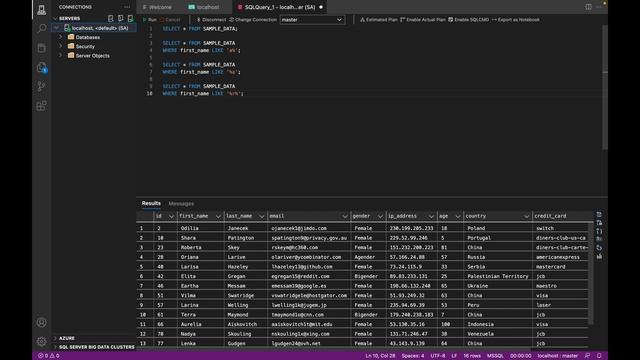Click the notifications bell in status bar
Screen dimensions: 640x360
599,356
